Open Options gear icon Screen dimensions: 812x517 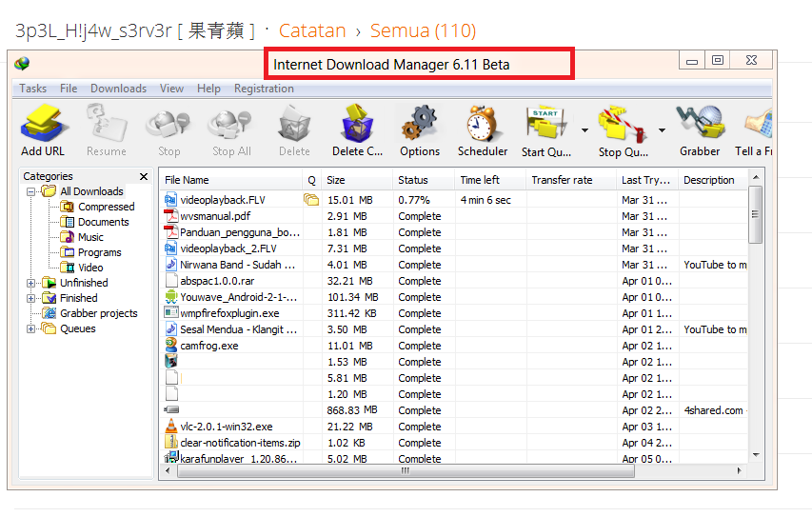tap(420, 123)
